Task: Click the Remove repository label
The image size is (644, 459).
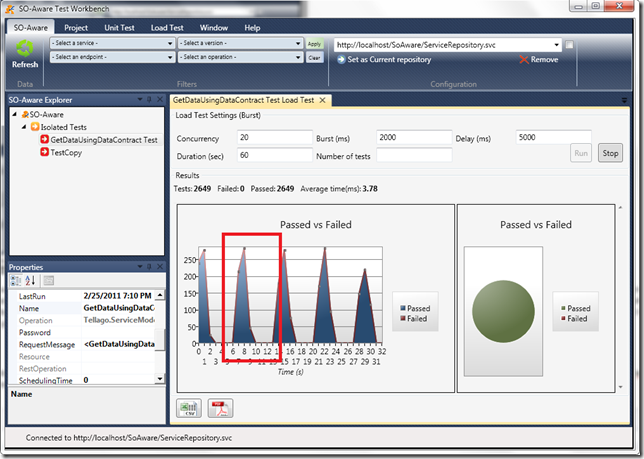Action: [544, 60]
